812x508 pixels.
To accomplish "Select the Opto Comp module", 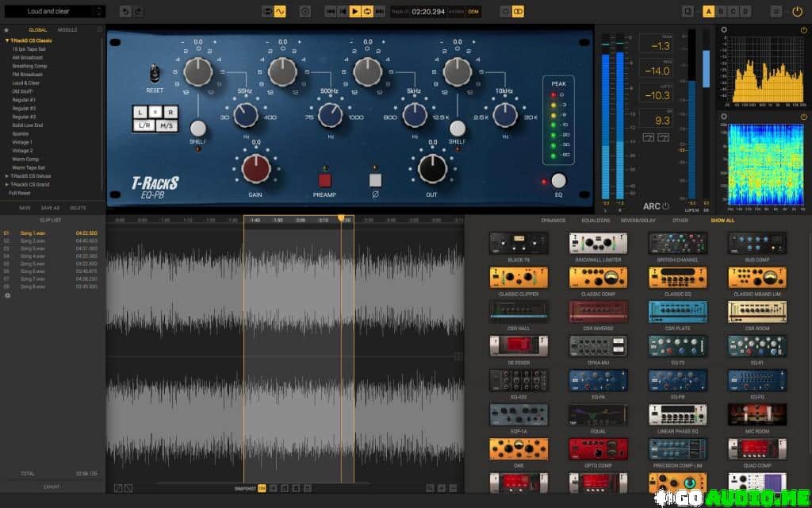I will coord(598,448).
